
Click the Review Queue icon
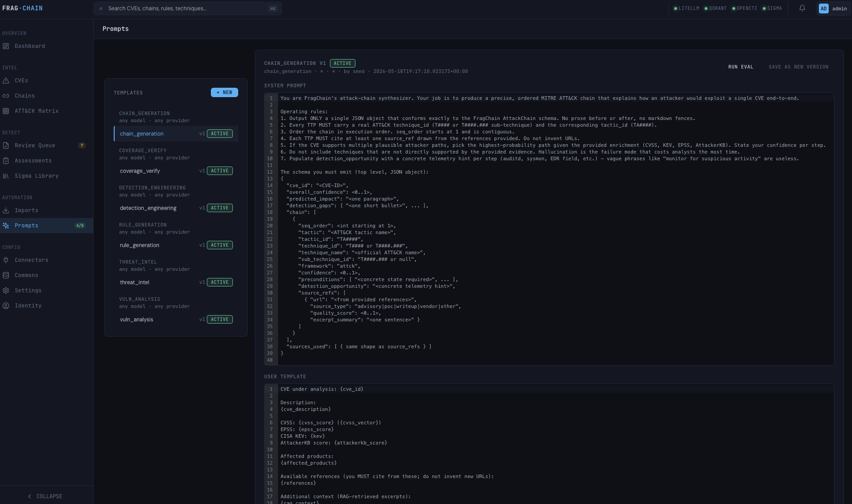pos(6,145)
